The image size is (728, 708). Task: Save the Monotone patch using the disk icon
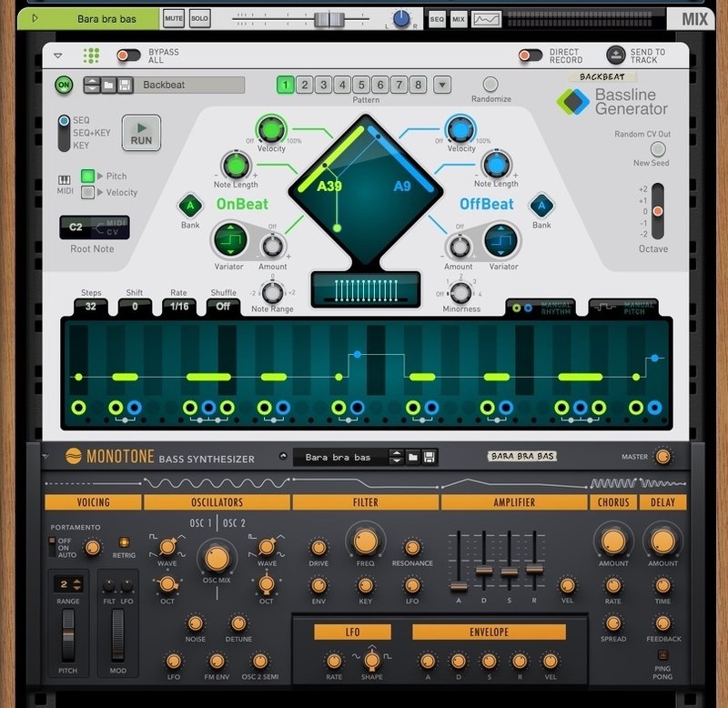pos(429,458)
